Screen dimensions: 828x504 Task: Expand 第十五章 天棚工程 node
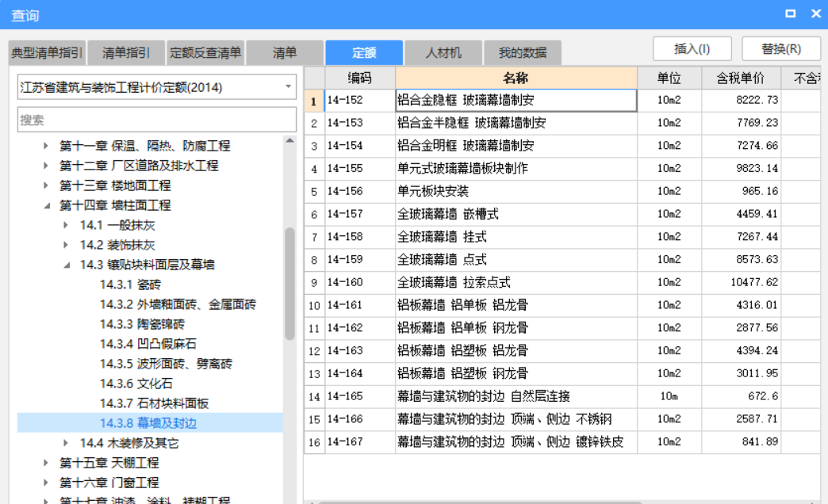click(46, 463)
